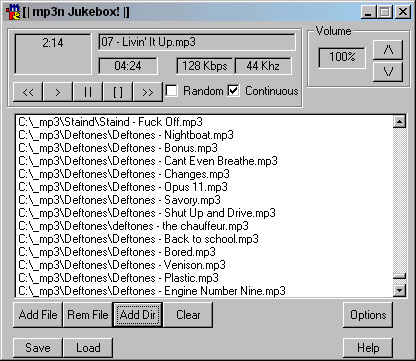Select Deftones - Cant Even Breathe.mp3

coord(204,161)
